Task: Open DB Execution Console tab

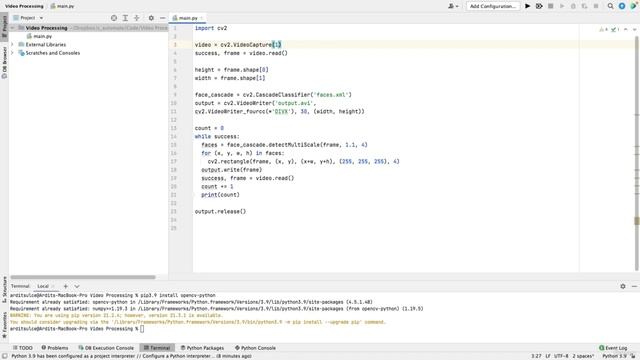Action: (106, 348)
